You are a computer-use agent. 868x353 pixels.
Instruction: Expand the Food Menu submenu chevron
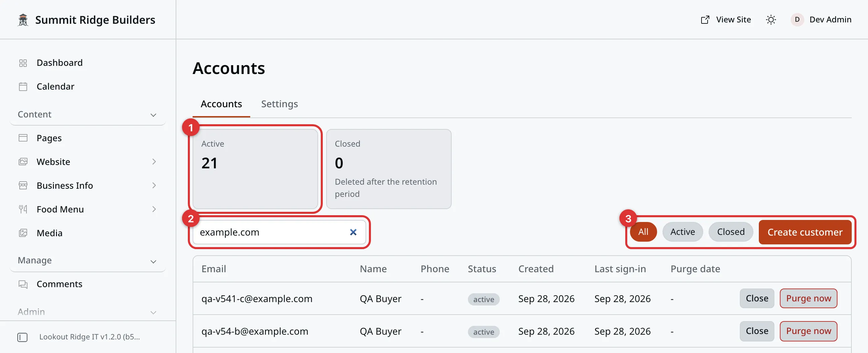click(154, 209)
